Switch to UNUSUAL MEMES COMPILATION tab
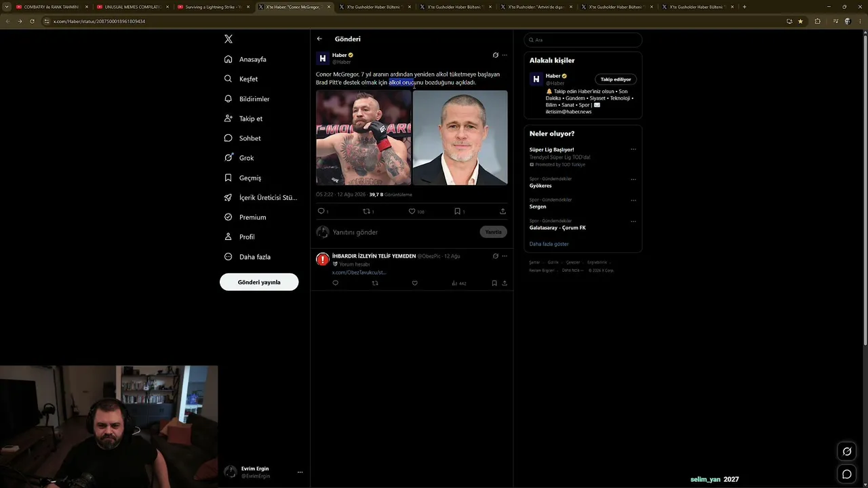The image size is (868, 488). (132, 7)
